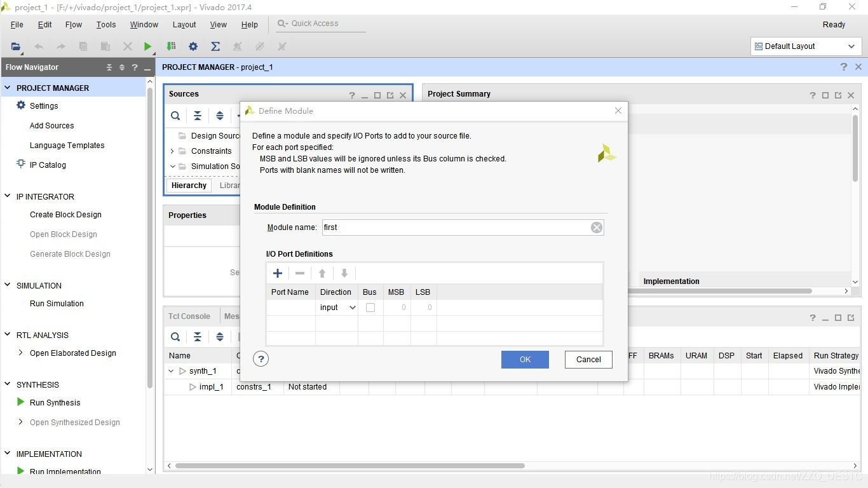The width and height of the screenshot is (868, 488).
Task: Click the IP Catalog icon
Action: pyautogui.click(x=21, y=165)
